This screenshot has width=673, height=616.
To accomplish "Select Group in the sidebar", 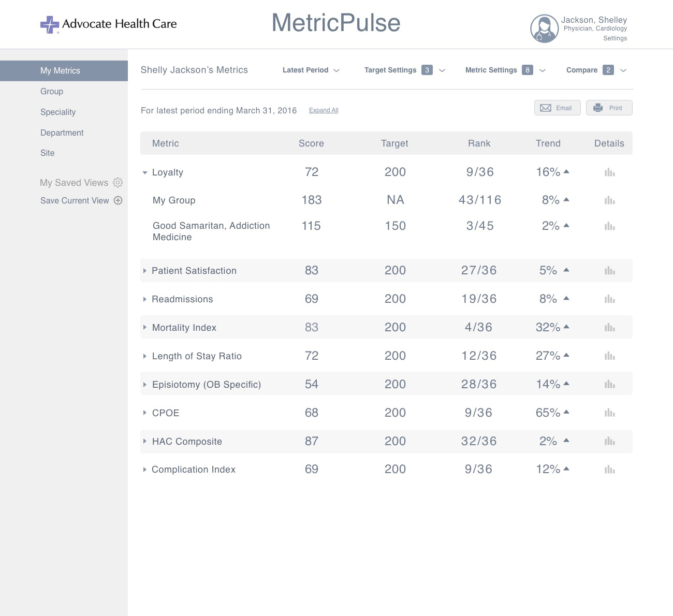I will [x=52, y=92].
